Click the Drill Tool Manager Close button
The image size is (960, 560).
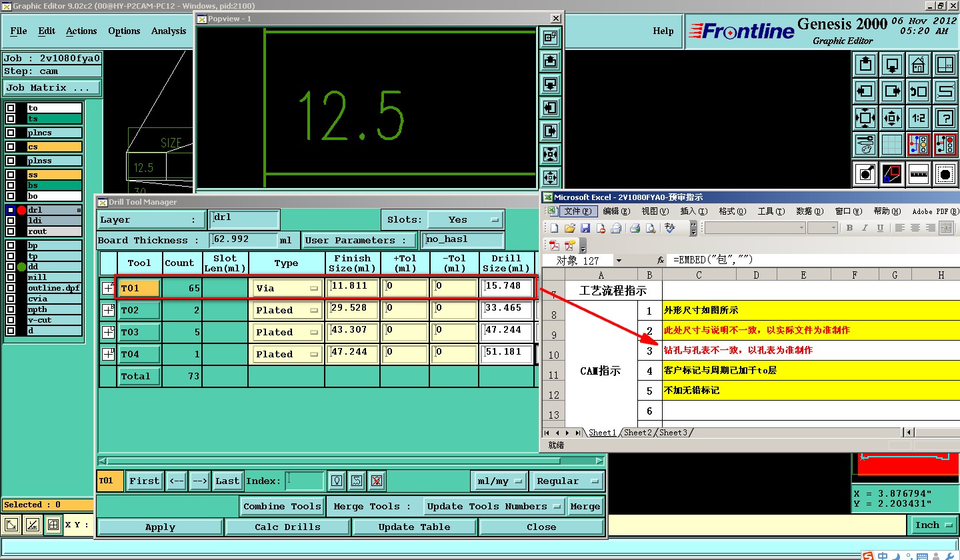click(x=541, y=527)
